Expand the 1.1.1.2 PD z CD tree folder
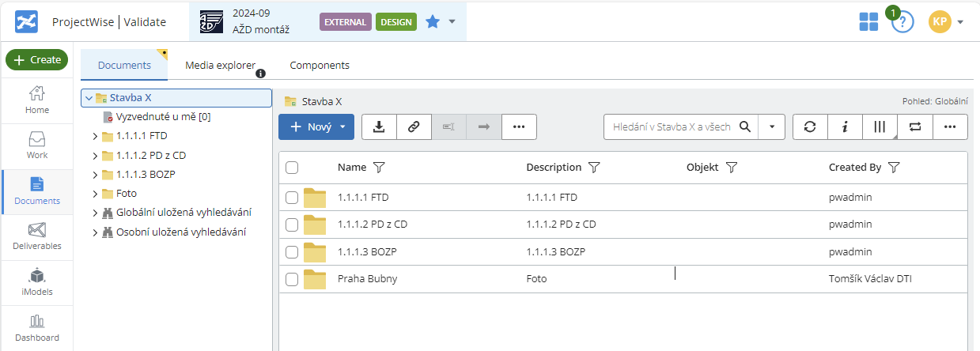 (96, 156)
